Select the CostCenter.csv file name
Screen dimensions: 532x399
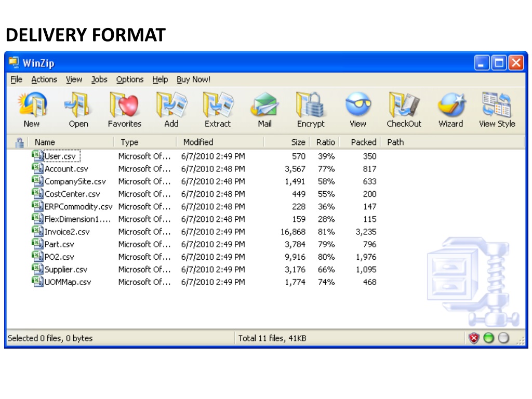[72, 194]
